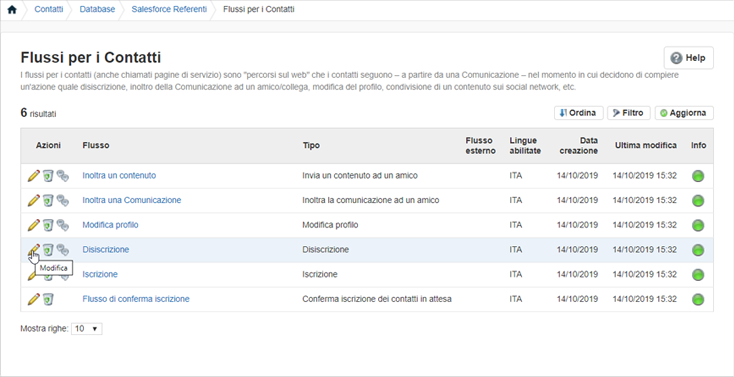
Task: Delete the Inoltra una Comunicazione flow
Action: [x=48, y=201]
